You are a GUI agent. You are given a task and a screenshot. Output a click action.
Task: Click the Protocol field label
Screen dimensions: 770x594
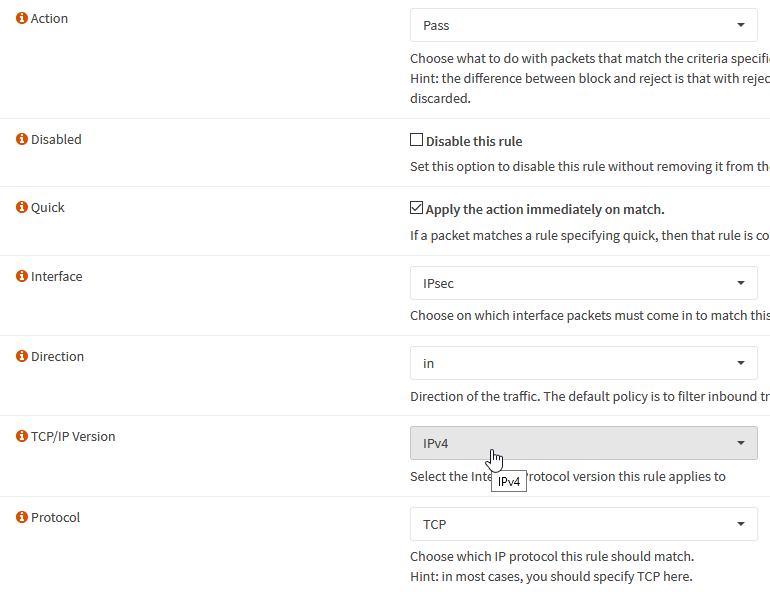[56, 518]
